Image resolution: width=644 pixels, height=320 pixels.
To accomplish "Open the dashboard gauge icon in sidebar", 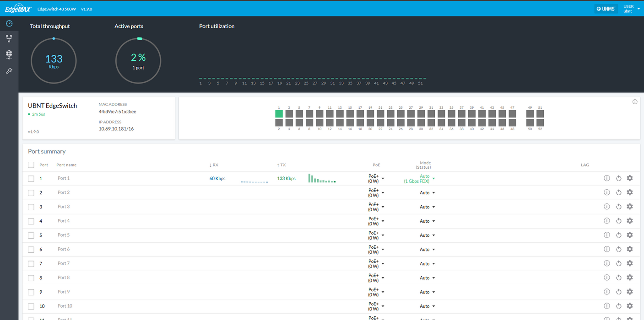I will coord(9,23).
